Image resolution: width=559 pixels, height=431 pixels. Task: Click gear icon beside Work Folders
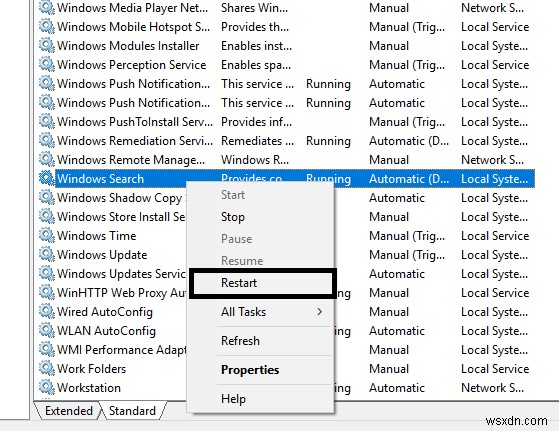point(46,368)
